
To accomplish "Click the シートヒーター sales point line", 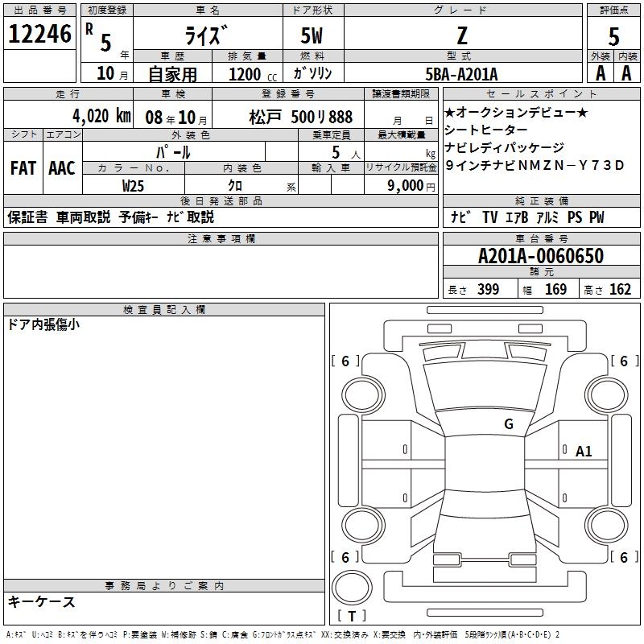I will tap(486, 130).
